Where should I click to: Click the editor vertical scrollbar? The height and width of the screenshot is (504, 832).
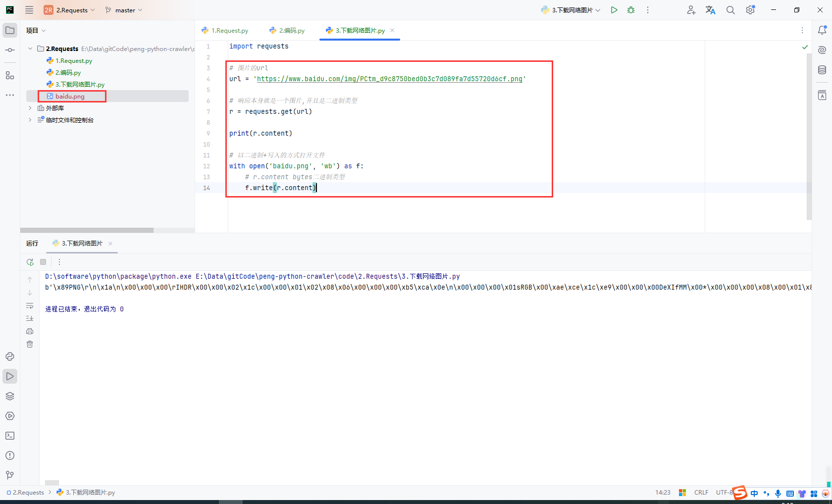[809, 136]
